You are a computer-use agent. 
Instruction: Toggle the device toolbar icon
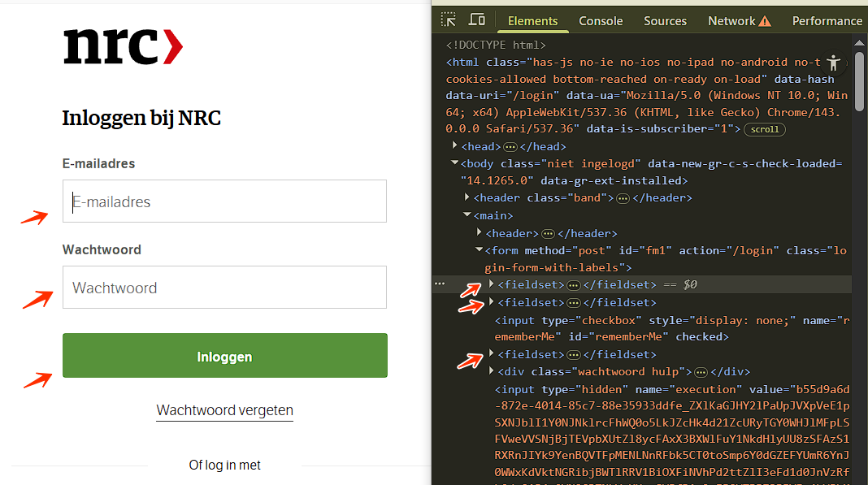[x=477, y=20]
